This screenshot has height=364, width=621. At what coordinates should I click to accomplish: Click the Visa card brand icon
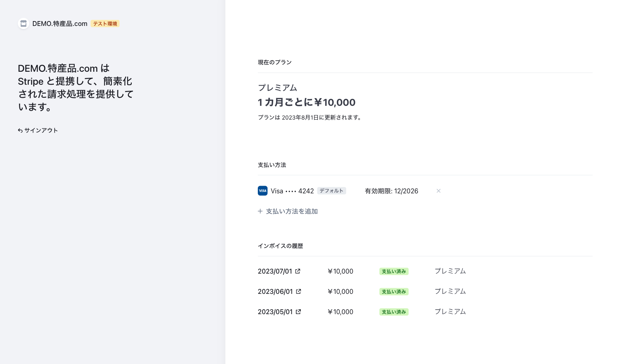(262, 191)
